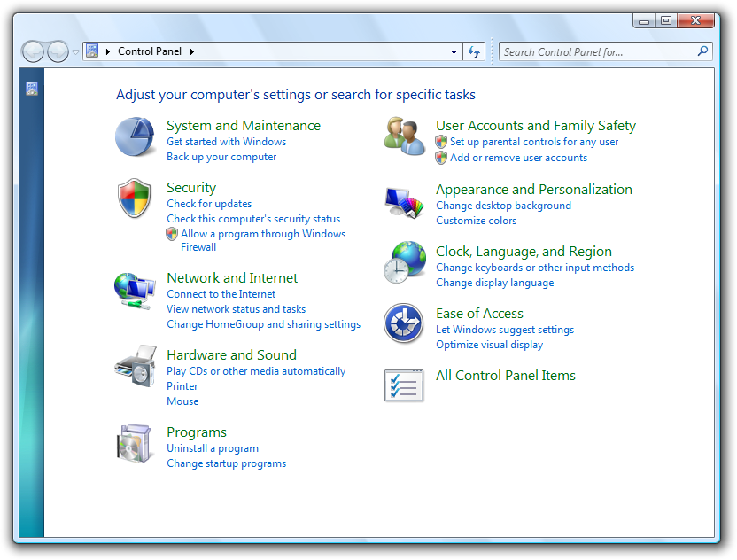Expand arrow before Control Panel breadcrumb

(x=108, y=51)
